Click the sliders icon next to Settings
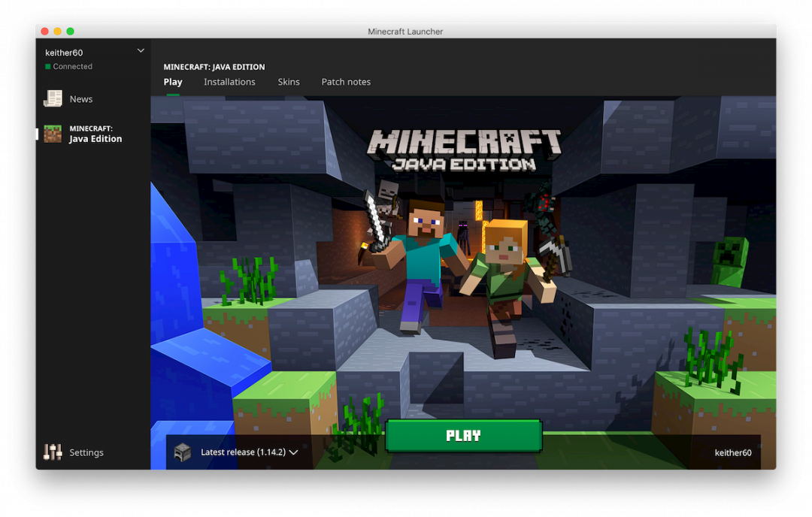Image resolution: width=812 pixels, height=517 pixels. point(52,452)
